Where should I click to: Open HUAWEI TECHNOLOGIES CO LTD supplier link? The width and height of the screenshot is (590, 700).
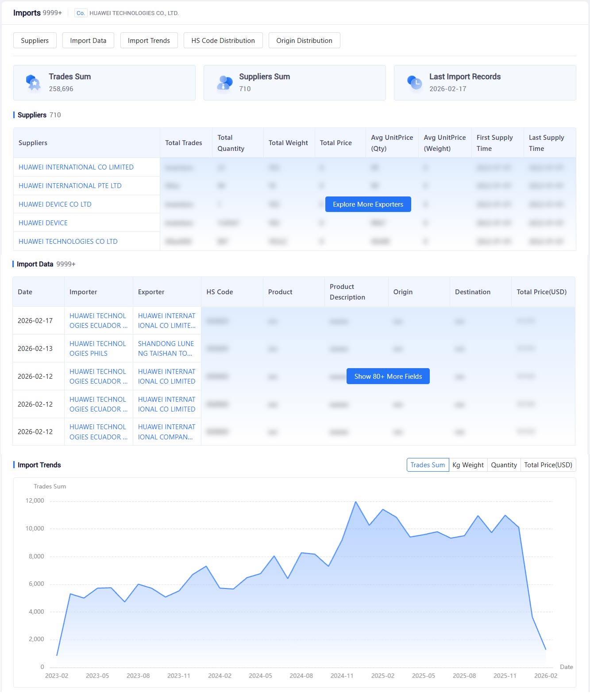click(x=68, y=241)
